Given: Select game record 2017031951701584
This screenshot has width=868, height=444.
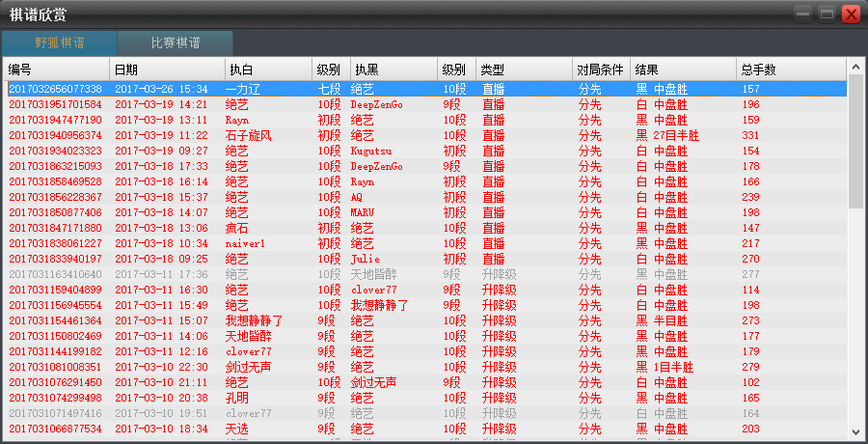Looking at the screenshot, I should 427,104.
